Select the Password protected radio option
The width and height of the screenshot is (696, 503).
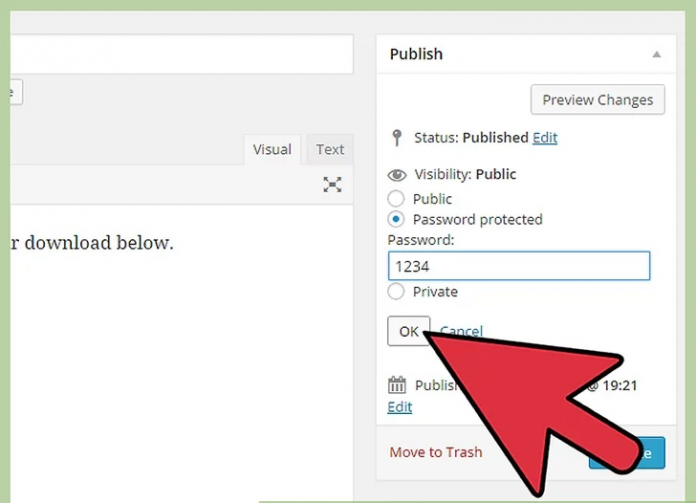pyautogui.click(x=396, y=219)
